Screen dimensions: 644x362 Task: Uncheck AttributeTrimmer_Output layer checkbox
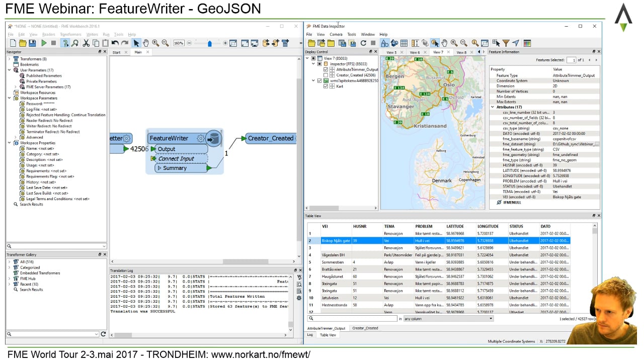pyautogui.click(x=326, y=70)
